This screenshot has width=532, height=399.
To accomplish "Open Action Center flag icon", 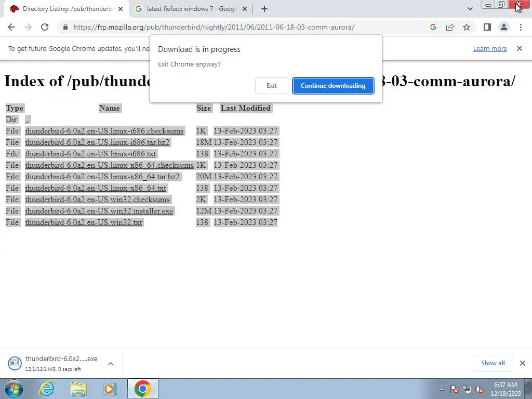I will pyautogui.click(x=455, y=390).
